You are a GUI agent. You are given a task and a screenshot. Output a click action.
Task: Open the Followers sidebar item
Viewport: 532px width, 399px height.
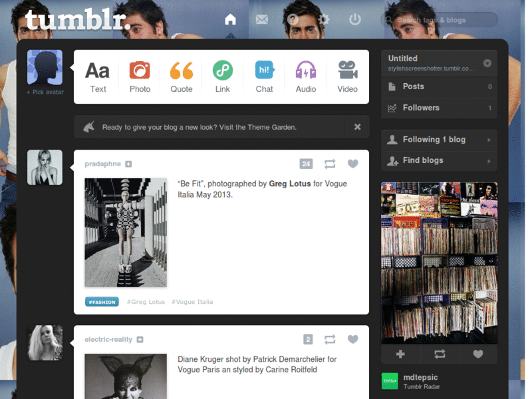[x=439, y=108]
